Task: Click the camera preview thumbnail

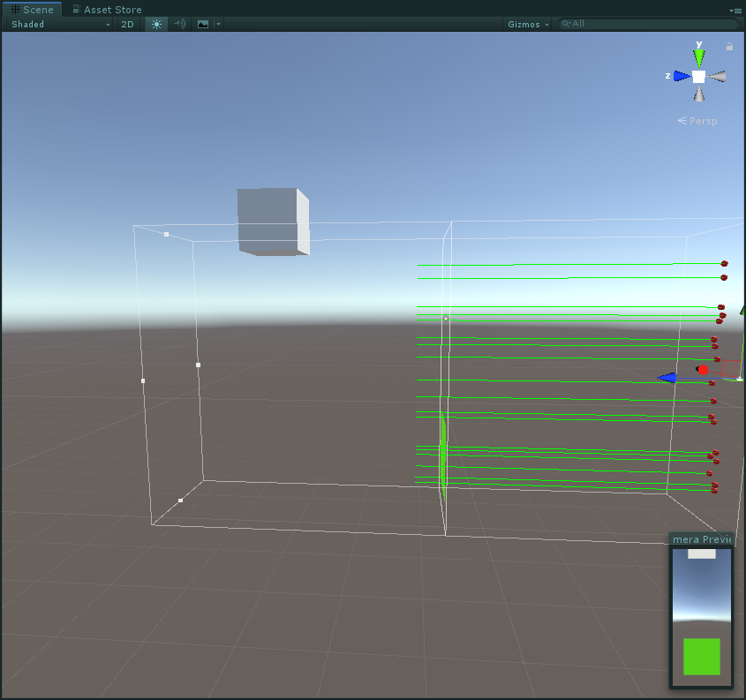Action: click(x=702, y=617)
